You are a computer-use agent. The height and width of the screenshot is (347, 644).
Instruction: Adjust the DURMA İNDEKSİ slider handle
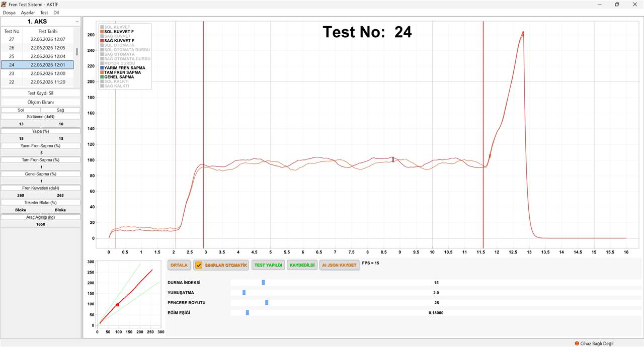(263, 283)
